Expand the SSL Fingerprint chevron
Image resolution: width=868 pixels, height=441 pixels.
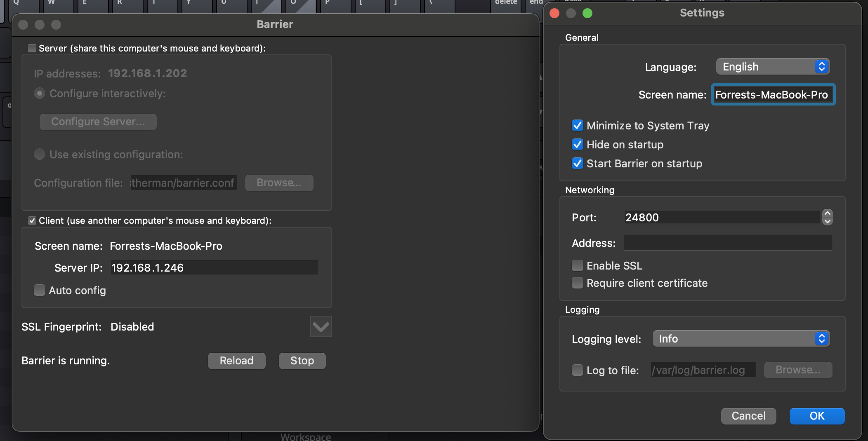321,327
